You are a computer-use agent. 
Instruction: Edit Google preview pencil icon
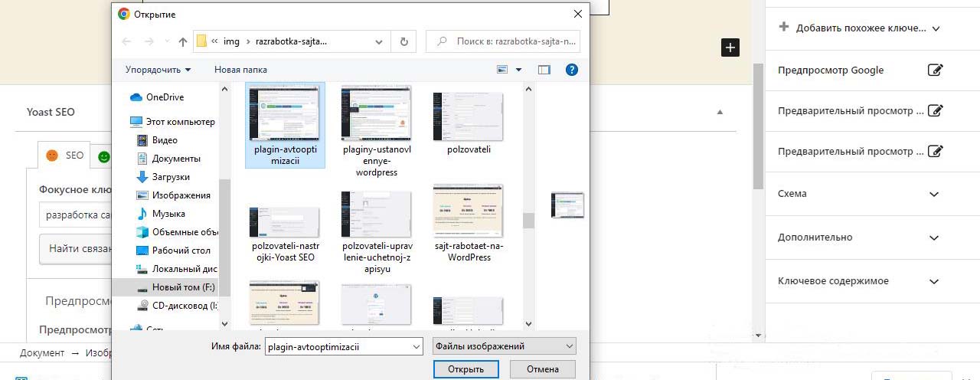935,70
